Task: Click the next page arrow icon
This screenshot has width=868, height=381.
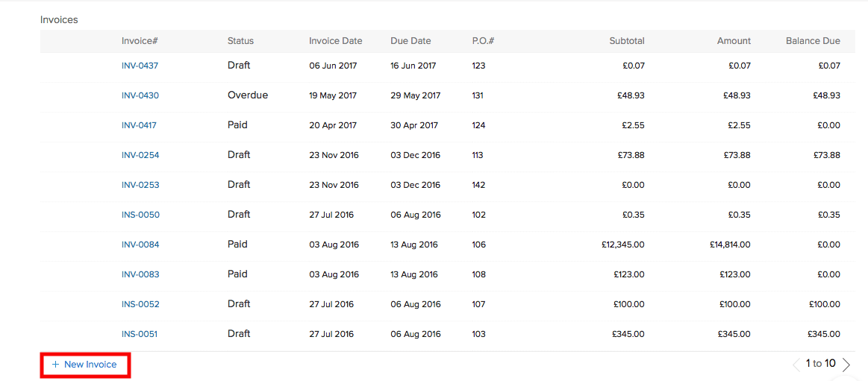Action: 846,365
